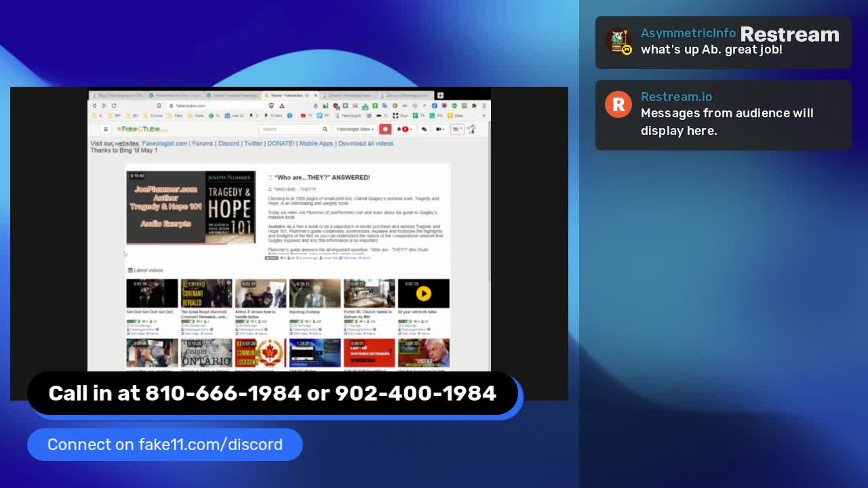This screenshot has width=868, height=488.
Task: Expand the language flag dropdown
Action: pos(457,129)
